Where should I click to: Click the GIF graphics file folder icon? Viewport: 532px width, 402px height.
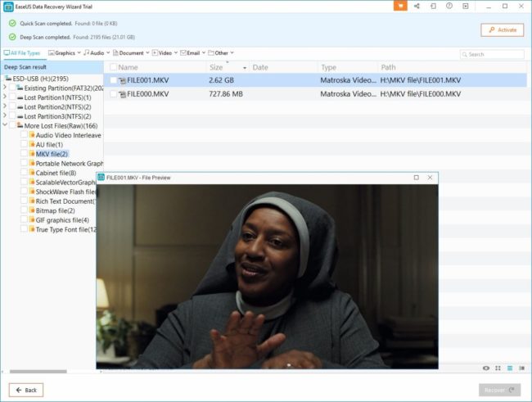[x=32, y=220]
